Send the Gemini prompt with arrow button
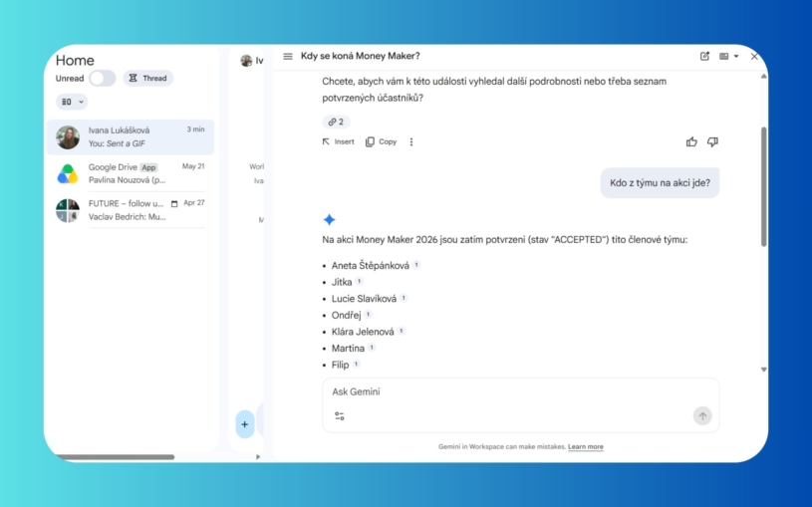The image size is (812, 507). point(702,415)
